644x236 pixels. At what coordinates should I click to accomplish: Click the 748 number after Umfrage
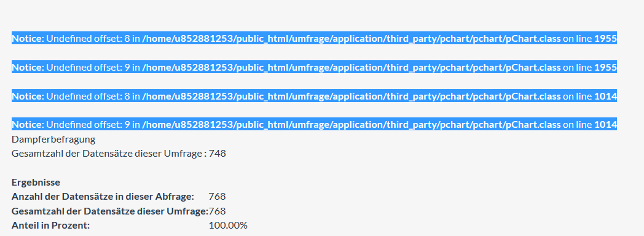(x=218, y=154)
